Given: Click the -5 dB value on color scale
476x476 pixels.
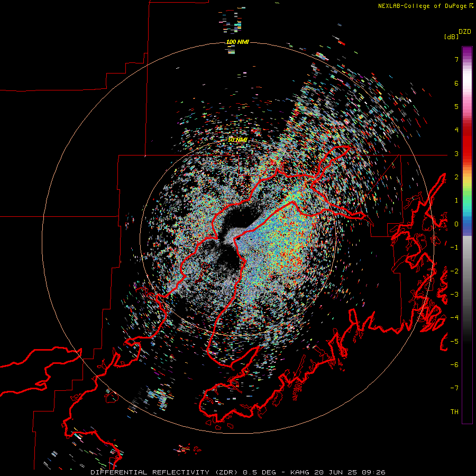Looking at the screenshot, I should tap(454, 342).
